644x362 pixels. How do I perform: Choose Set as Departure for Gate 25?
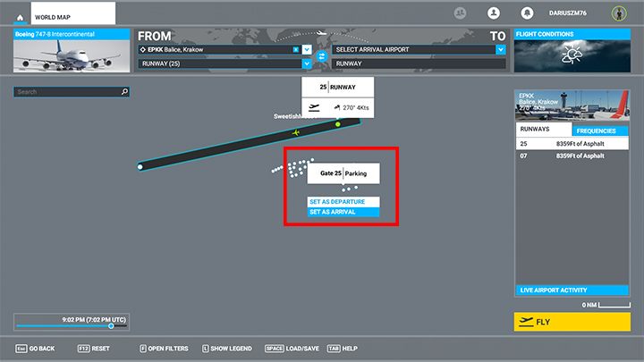pos(343,202)
